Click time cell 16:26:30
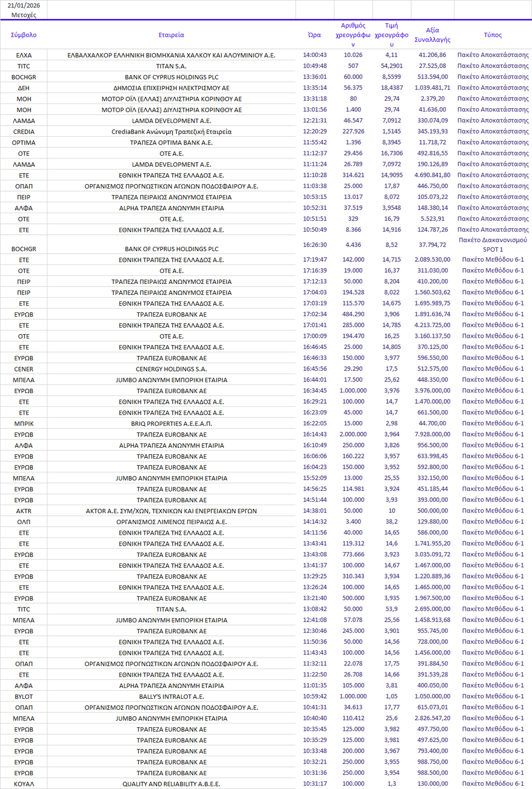This screenshot has height=789, width=532. click(x=315, y=245)
